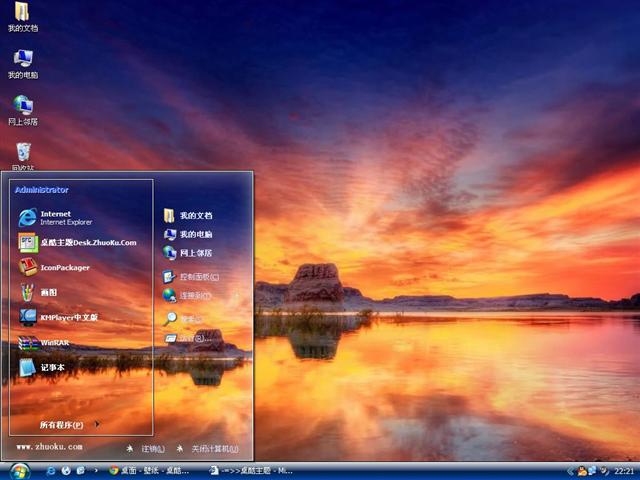Screen dimensions: 640x480
Task: Select 我的电脑 desktop icon
Action: click(22, 64)
